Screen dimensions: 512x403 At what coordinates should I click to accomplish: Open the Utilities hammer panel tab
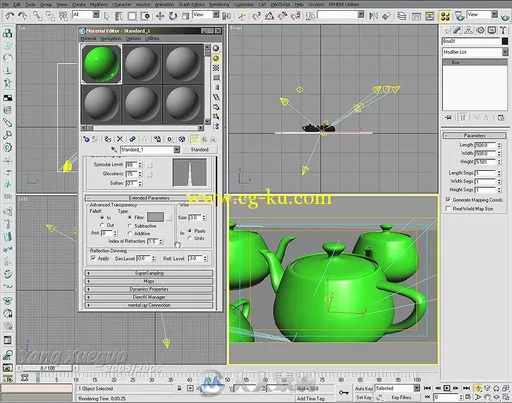coord(503,30)
